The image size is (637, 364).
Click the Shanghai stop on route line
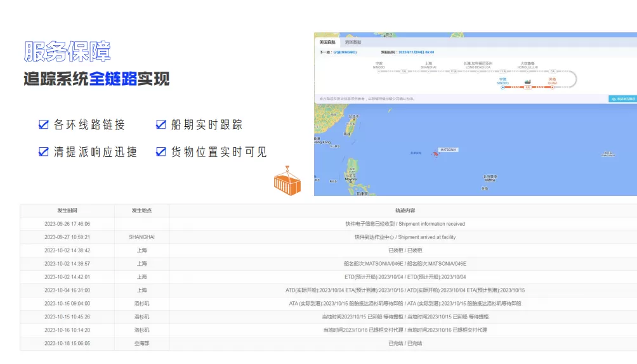[429, 71]
